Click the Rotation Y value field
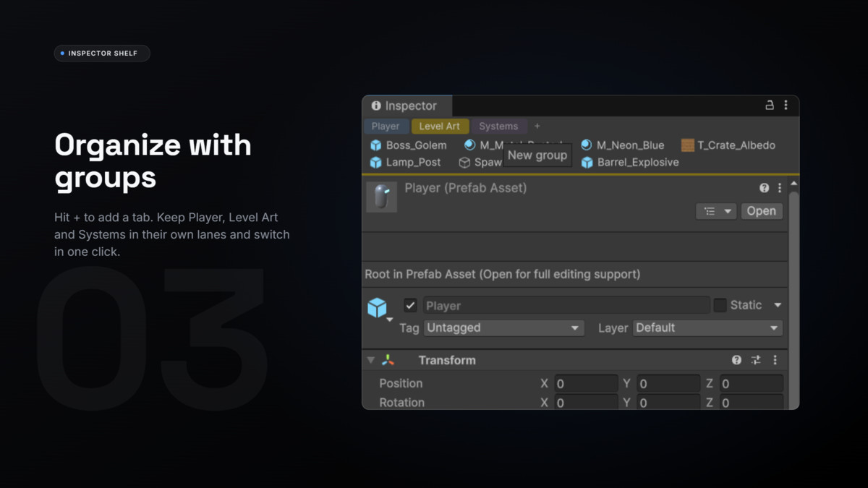 (668, 402)
